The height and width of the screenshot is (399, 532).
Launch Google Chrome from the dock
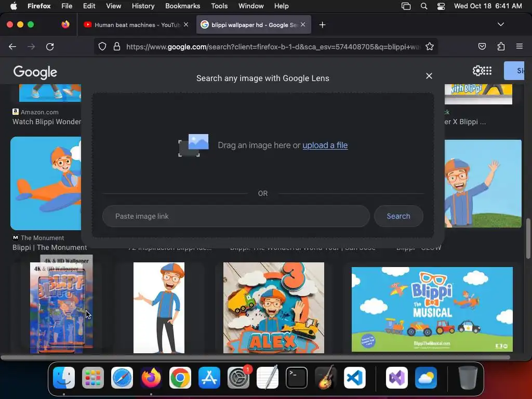180,378
